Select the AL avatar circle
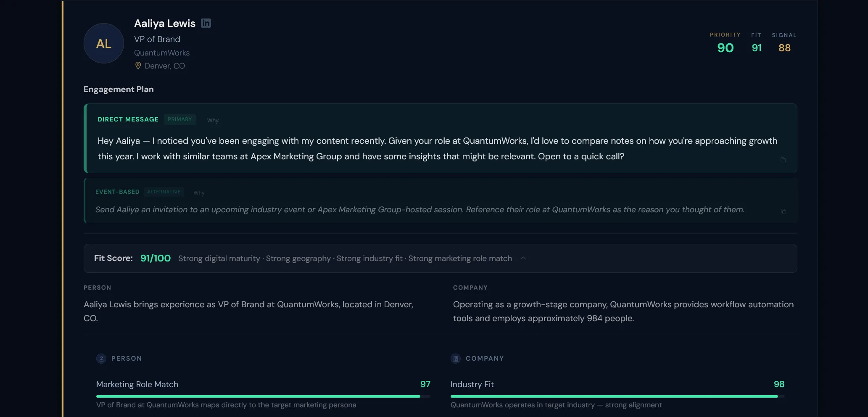 [x=103, y=43]
